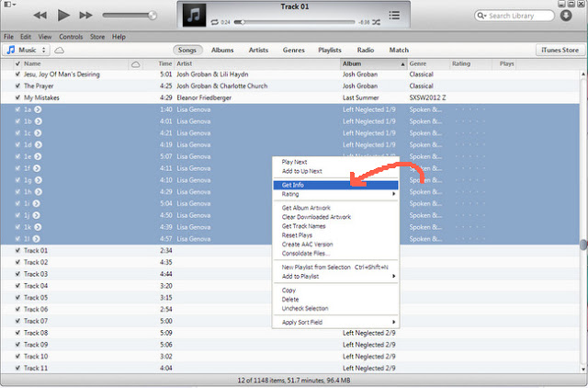Open the View menu
The width and height of the screenshot is (588, 388).
pos(45,37)
